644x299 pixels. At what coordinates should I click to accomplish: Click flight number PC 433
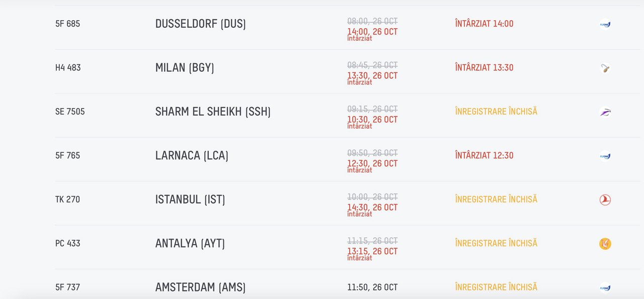(68, 243)
